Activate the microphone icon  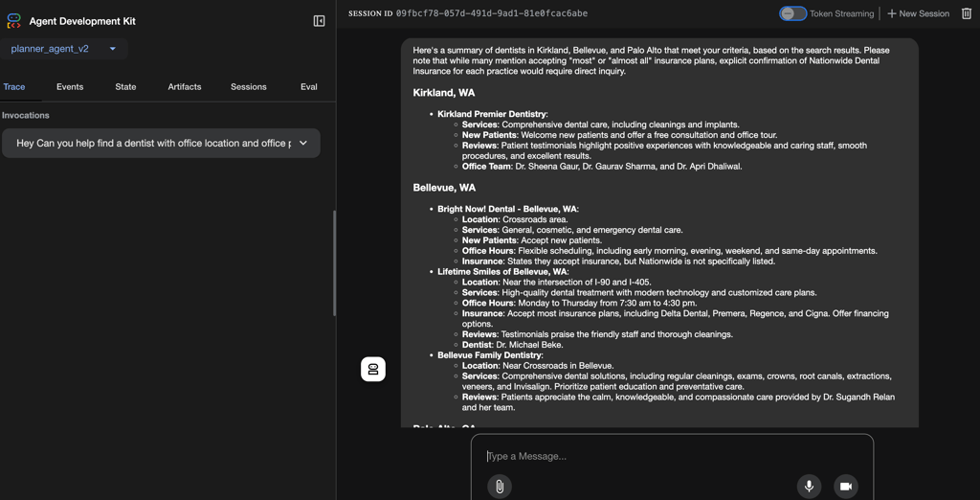tap(809, 487)
